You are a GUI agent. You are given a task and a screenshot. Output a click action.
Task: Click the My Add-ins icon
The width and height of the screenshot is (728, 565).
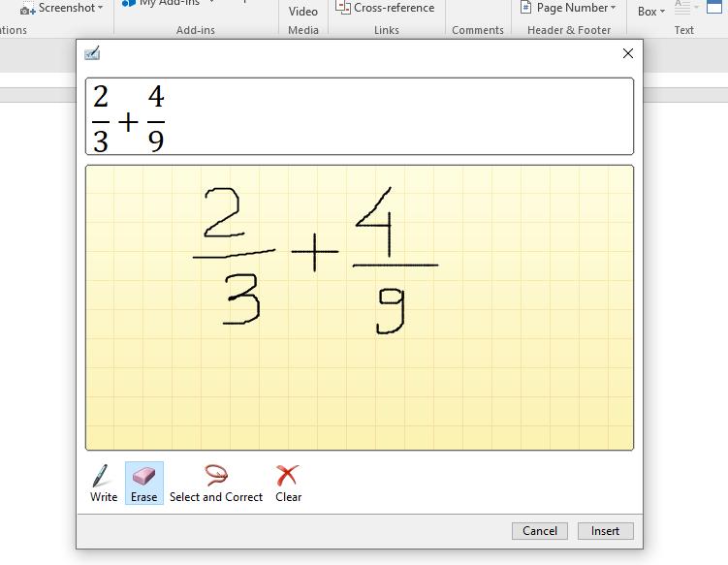(x=128, y=3)
